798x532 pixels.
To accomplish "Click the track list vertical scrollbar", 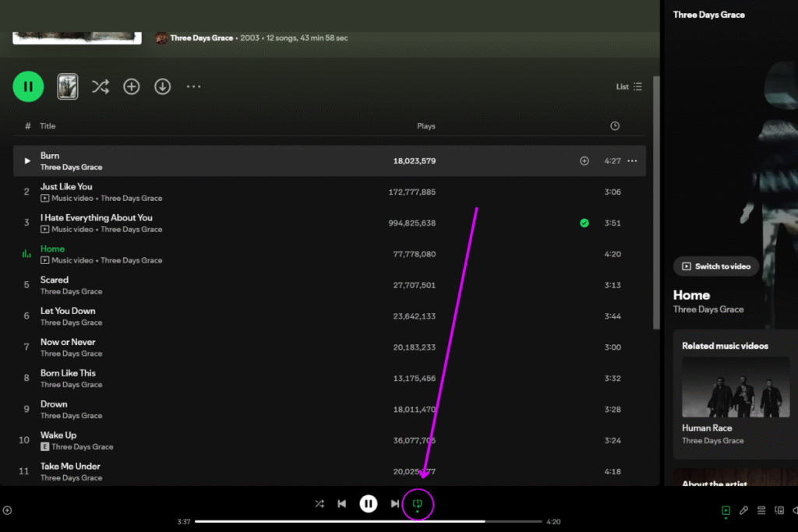I will [656, 203].
